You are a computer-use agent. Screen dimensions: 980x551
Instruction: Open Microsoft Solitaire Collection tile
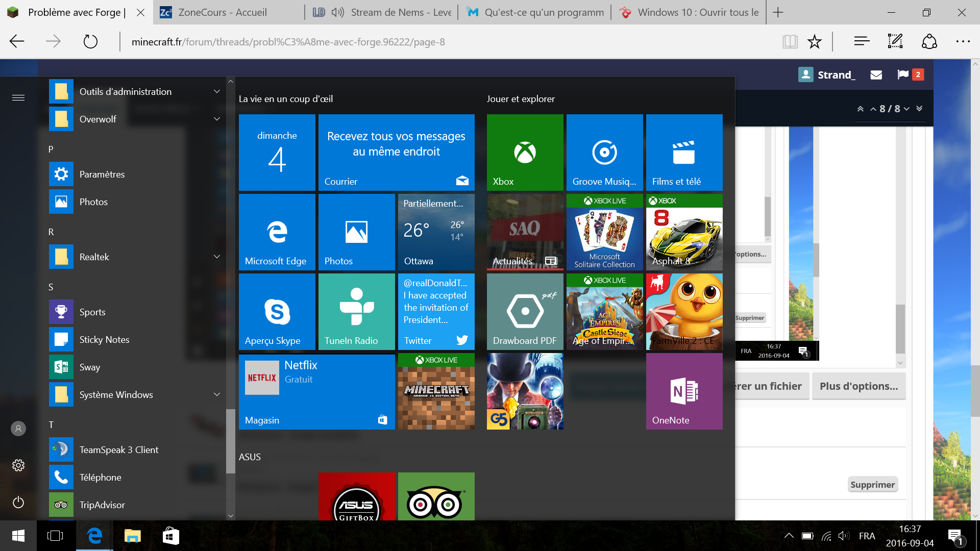coord(604,232)
